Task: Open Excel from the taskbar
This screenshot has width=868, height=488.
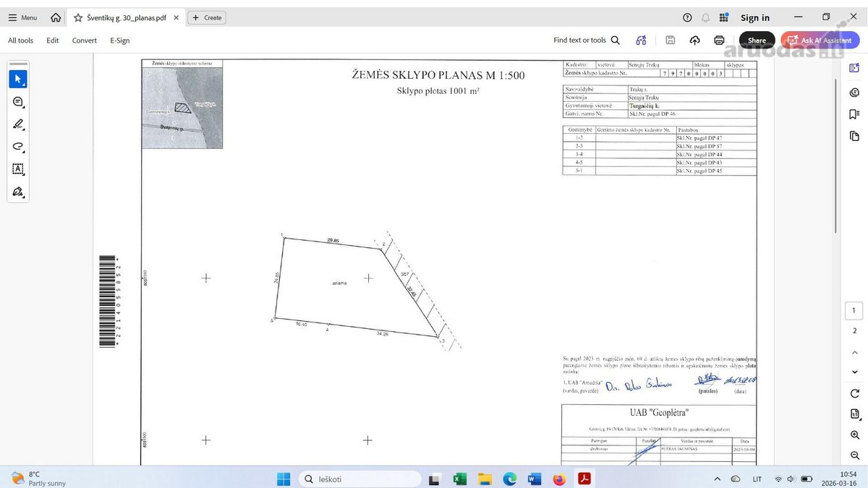Action: [460, 479]
